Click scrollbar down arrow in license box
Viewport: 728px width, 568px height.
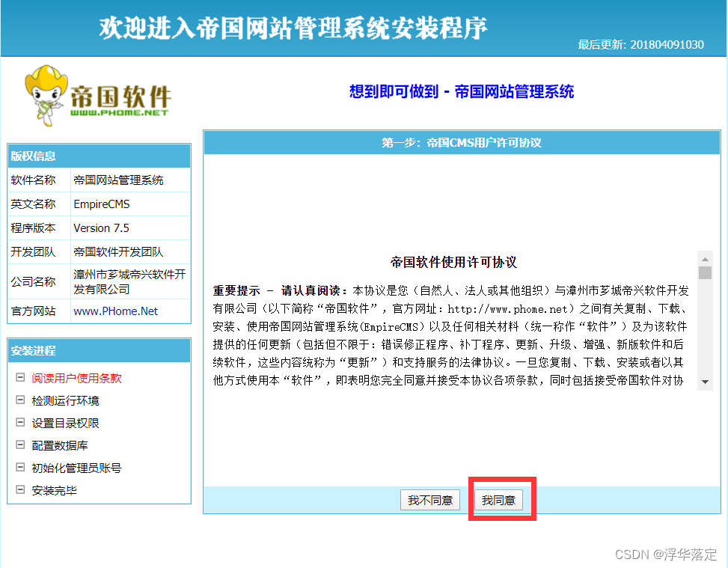point(705,382)
